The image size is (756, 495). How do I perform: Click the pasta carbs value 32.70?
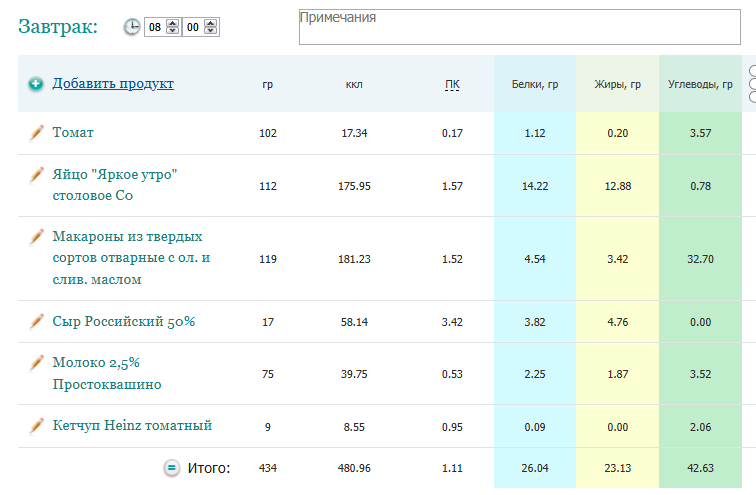tap(700, 259)
